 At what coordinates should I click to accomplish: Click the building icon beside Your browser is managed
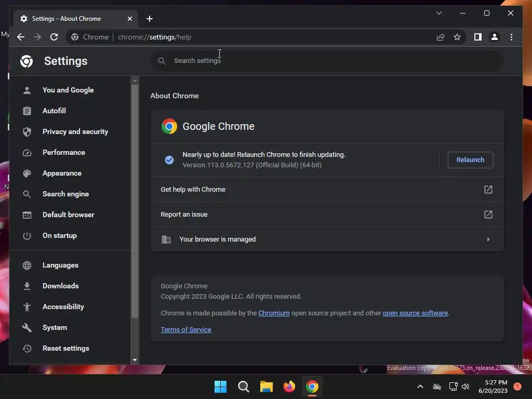166,240
